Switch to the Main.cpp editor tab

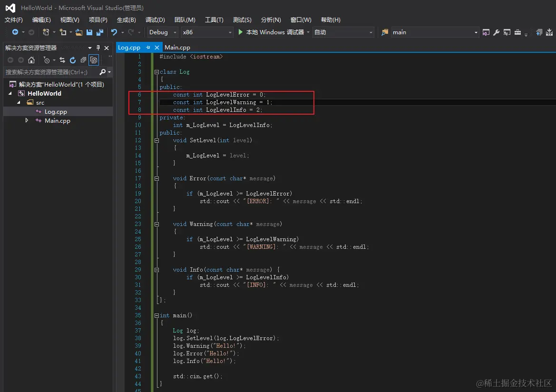[177, 48]
